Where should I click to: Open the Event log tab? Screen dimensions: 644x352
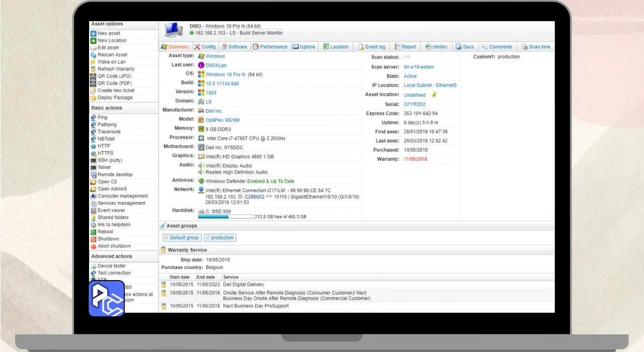[x=371, y=47]
